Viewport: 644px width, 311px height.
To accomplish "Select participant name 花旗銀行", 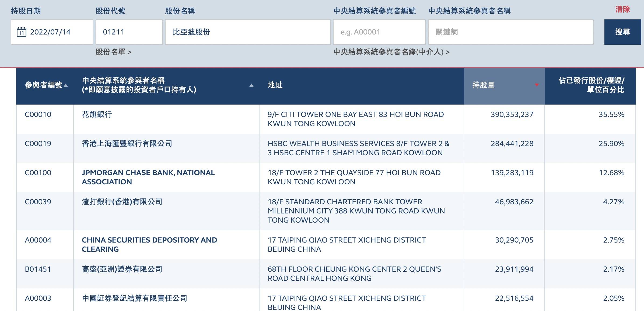I will 97,115.
